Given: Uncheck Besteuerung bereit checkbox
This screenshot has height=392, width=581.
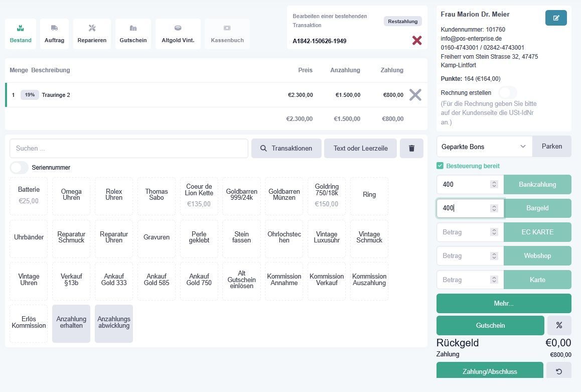Looking at the screenshot, I should (440, 166).
